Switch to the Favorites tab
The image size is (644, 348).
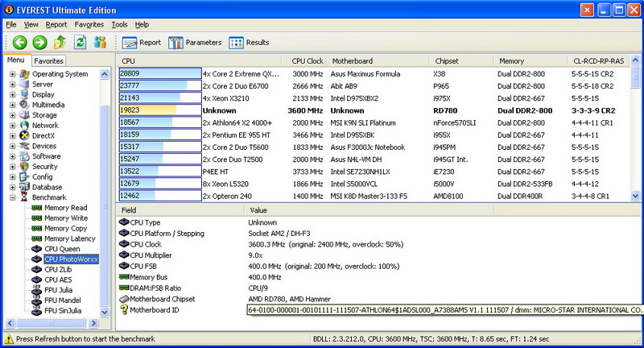(48, 60)
